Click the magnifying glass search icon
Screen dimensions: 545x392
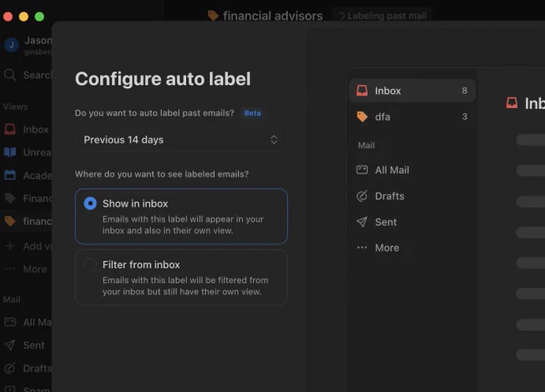click(10, 75)
